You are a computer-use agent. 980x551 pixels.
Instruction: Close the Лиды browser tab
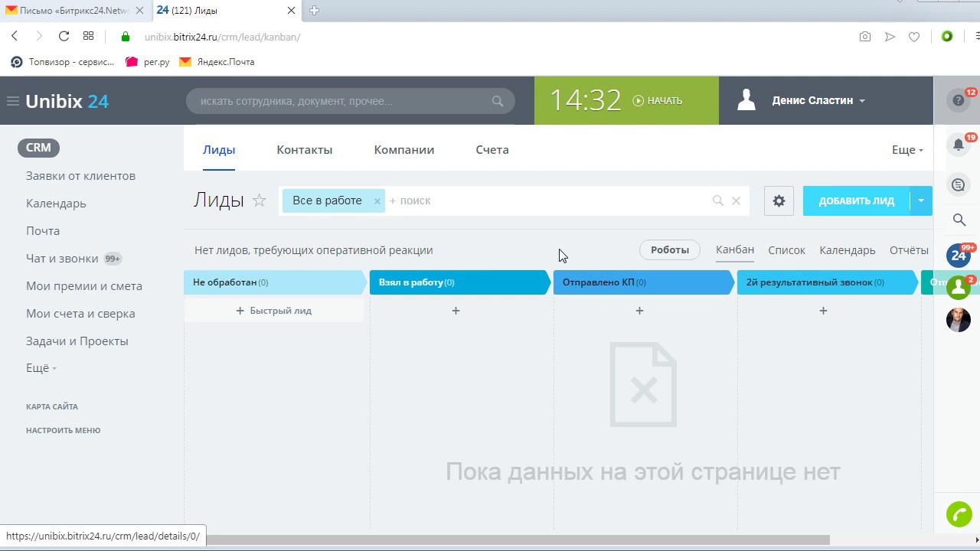pos(291,11)
